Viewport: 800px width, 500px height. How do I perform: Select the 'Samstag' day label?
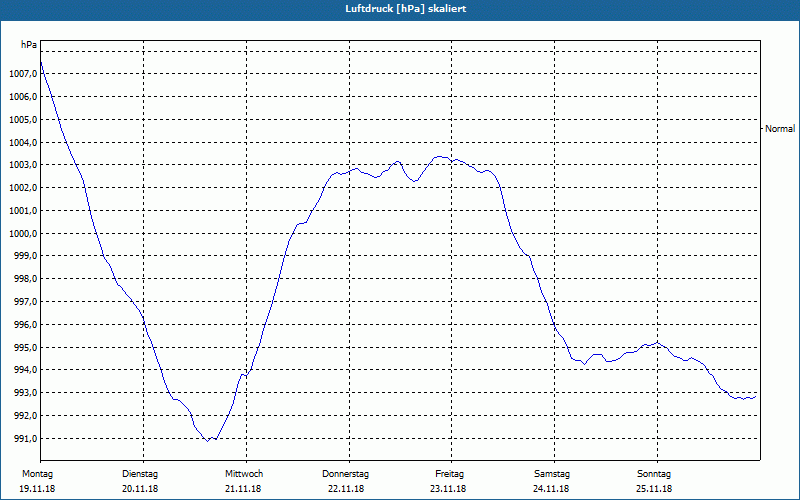[x=552, y=474]
